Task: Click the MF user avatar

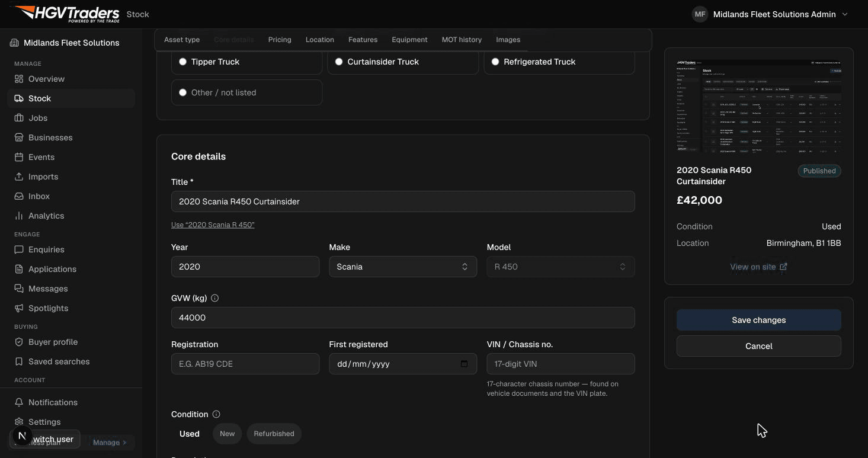Action: pyautogui.click(x=700, y=14)
